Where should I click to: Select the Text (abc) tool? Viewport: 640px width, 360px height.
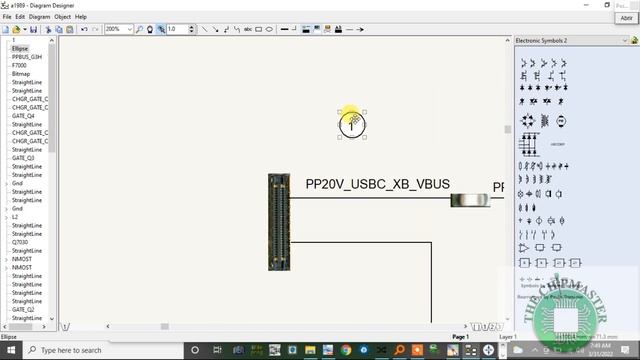tap(248, 29)
